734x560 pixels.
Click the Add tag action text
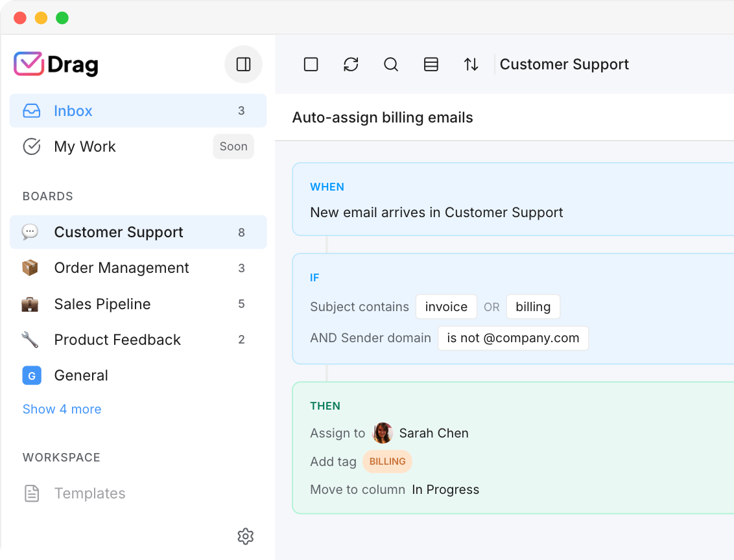[x=333, y=461]
